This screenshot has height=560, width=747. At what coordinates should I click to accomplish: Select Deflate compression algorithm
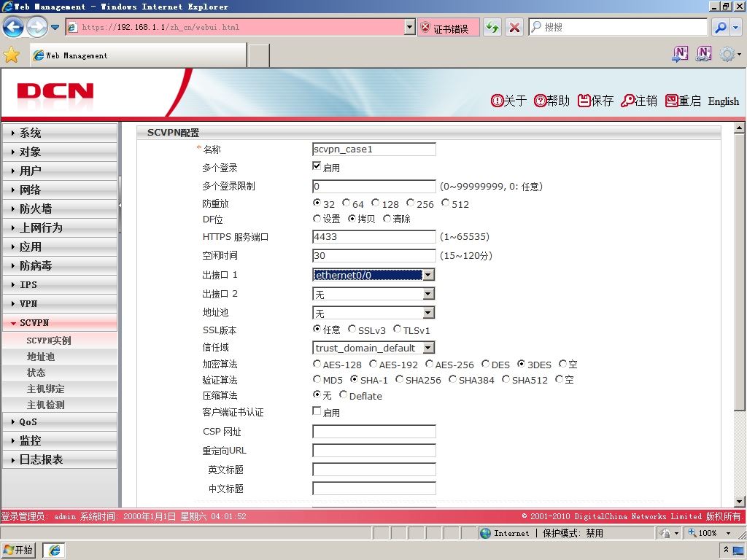(343, 394)
